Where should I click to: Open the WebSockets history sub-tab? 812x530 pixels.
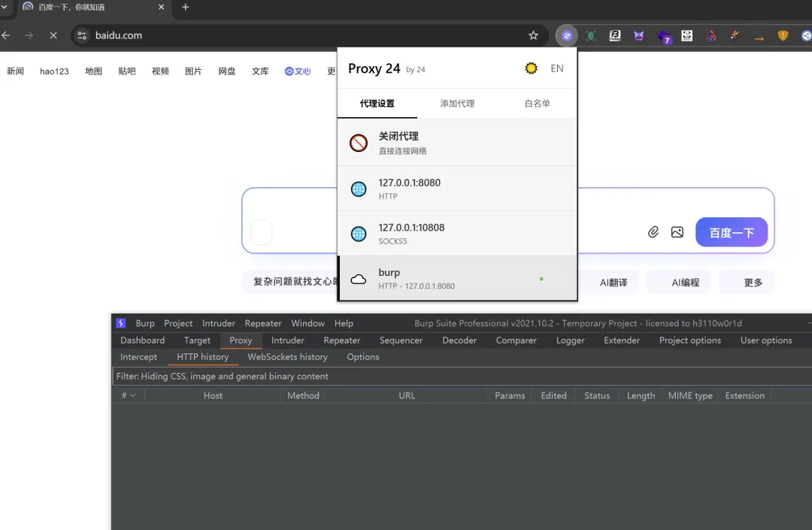287,356
